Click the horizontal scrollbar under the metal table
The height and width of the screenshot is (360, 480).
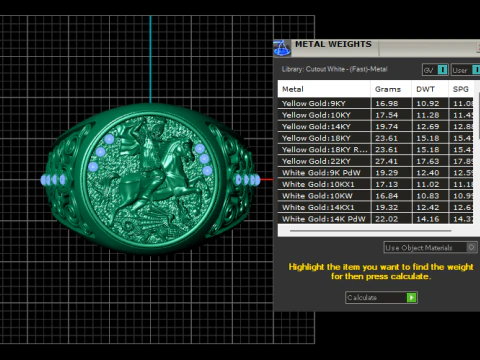(370, 230)
